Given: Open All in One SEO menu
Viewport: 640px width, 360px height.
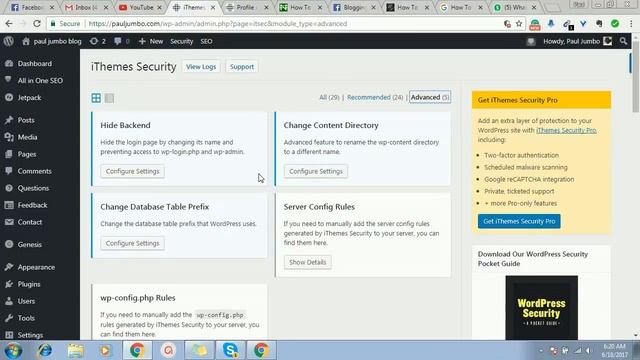Looking at the screenshot, I should coord(40,81).
